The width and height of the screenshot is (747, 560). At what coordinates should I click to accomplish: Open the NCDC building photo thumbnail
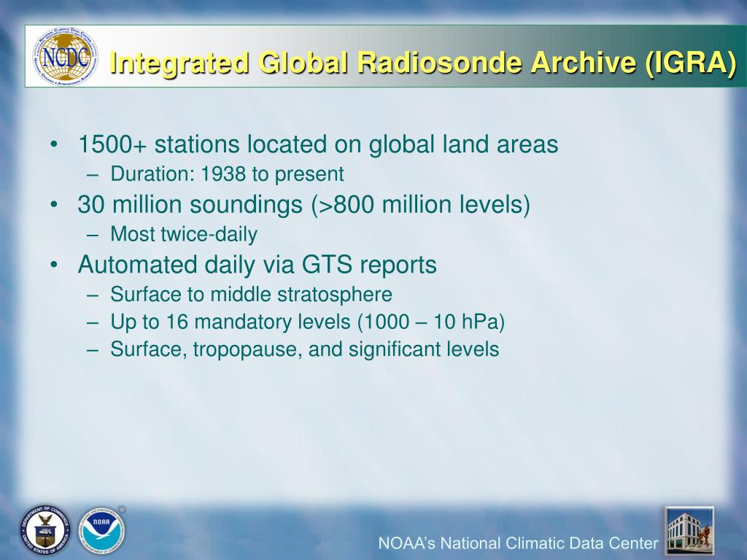pos(689,532)
